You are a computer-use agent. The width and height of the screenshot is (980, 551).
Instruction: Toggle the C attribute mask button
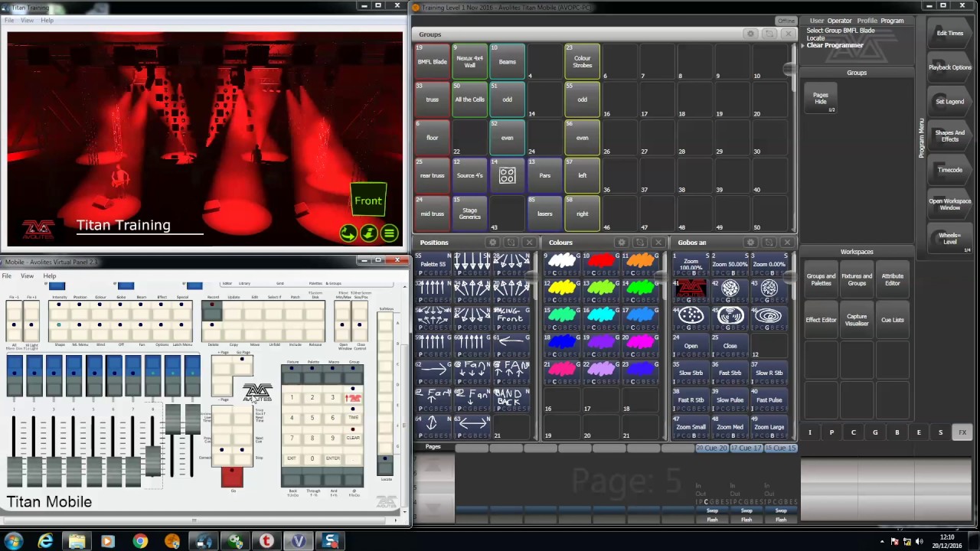854,432
